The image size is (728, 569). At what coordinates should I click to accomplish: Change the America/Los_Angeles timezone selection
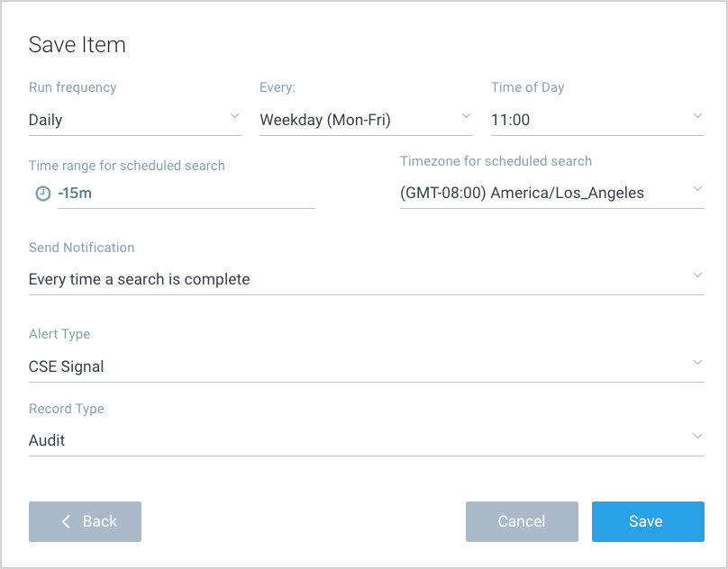click(x=541, y=193)
